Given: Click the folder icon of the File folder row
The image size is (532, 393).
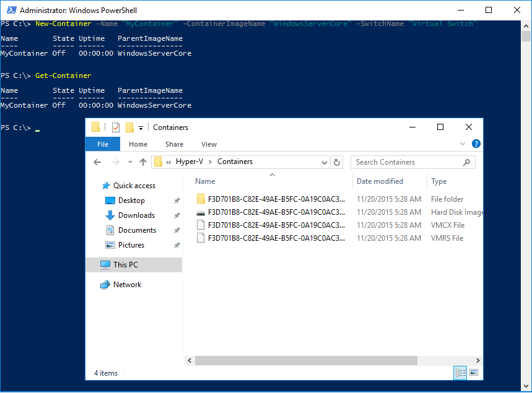Looking at the screenshot, I should [201, 199].
